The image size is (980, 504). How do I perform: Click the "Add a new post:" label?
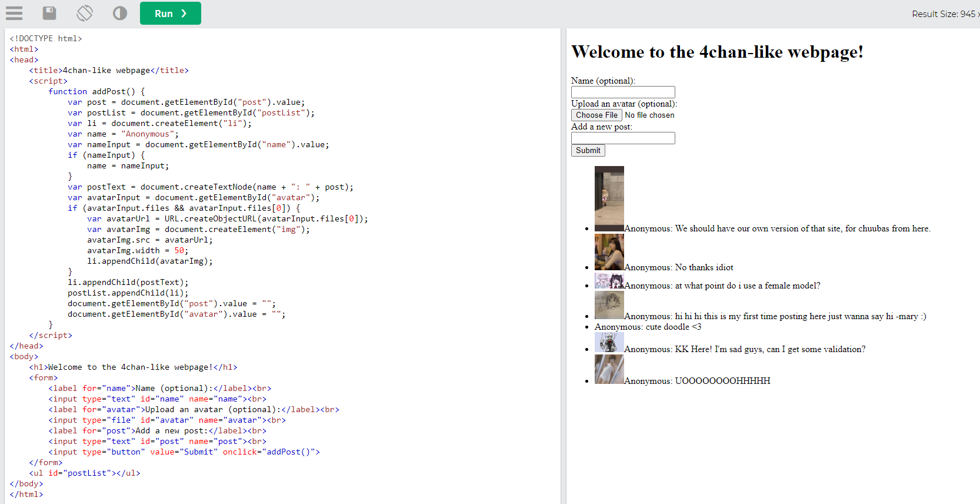(601, 127)
